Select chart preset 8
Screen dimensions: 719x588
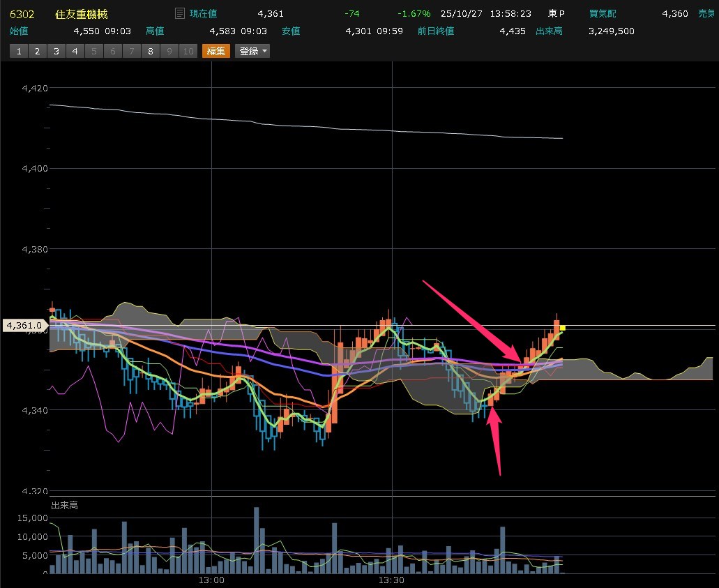[150, 51]
